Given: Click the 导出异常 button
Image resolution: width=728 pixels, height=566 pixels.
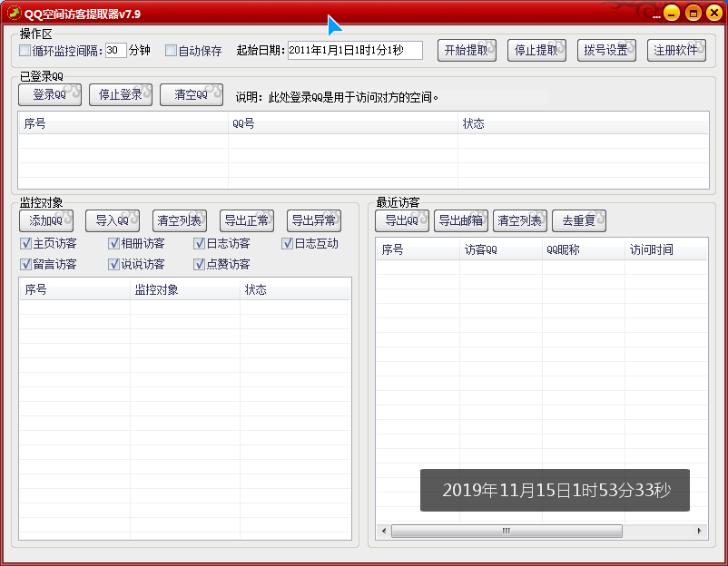Looking at the screenshot, I should tap(314, 220).
